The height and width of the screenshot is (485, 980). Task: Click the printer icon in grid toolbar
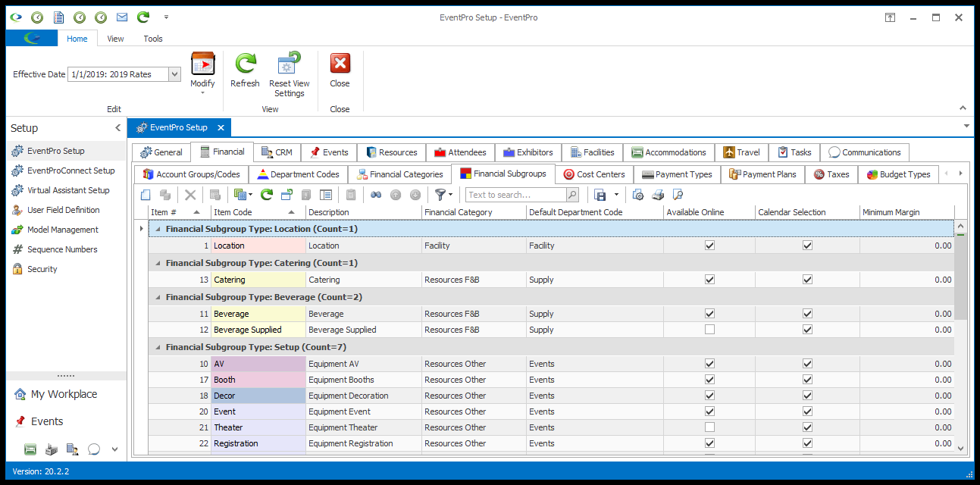(x=658, y=195)
